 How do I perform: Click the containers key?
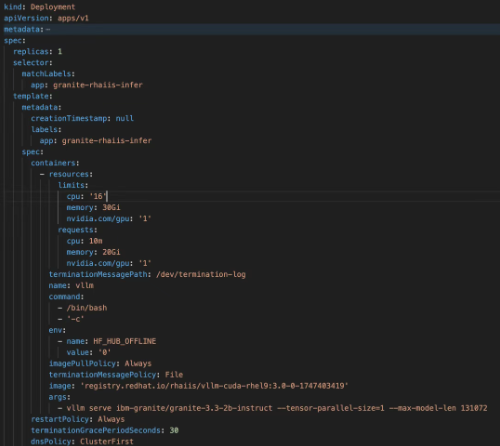(55, 163)
